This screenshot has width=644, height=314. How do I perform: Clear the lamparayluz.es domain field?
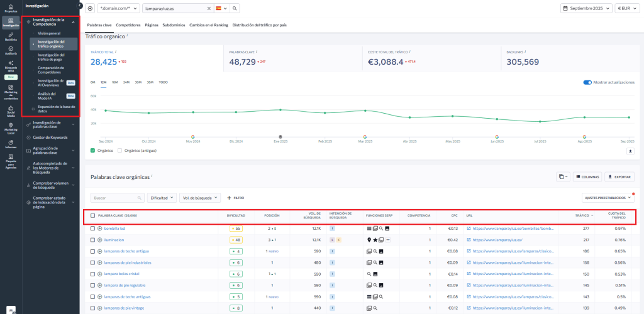tap(209, 8)
